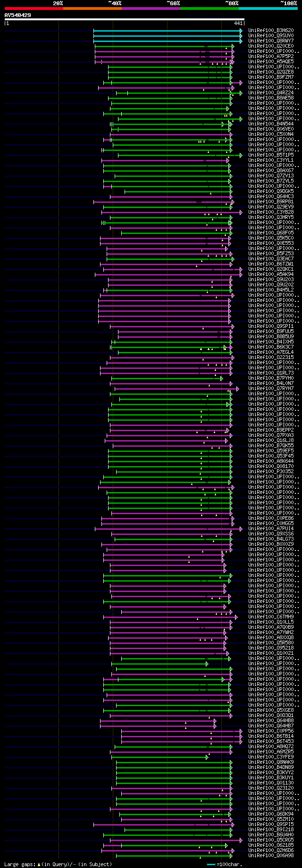Click the UniRef100_C3YFE9 label
This screenshot has height=868, width=302.
271,757
